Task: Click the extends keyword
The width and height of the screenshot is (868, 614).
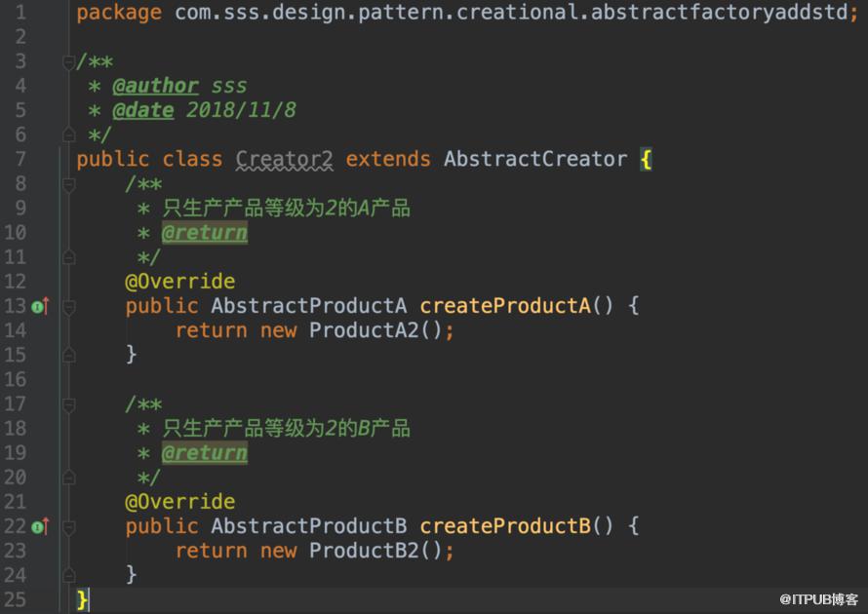Action: point(388,159)
